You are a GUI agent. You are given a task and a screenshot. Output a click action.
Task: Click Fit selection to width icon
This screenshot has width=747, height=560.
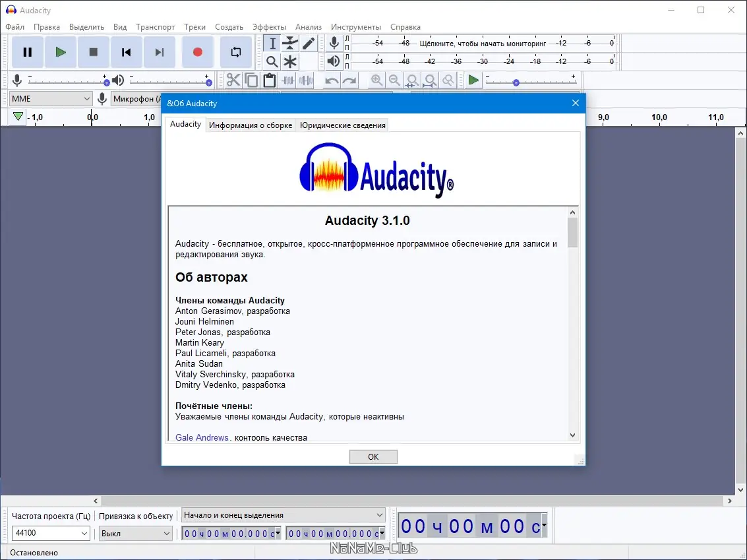(x=413, y=80)
